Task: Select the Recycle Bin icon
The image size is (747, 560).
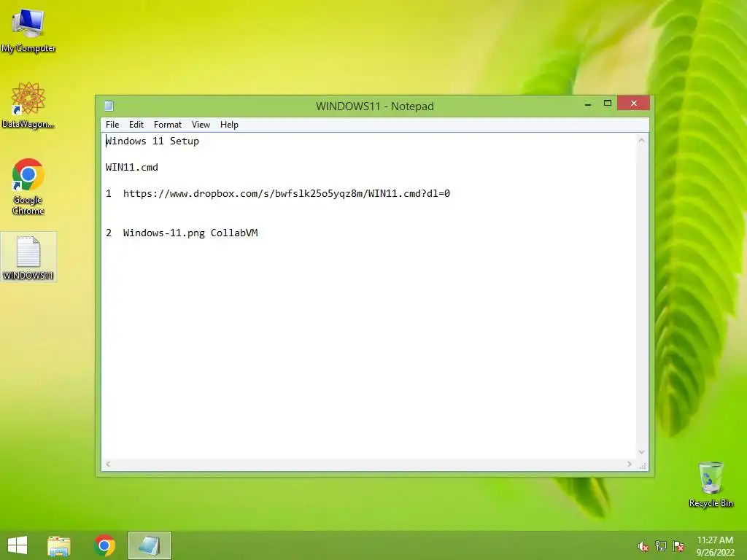Action: pyautogui.click(x=711, y=484)
